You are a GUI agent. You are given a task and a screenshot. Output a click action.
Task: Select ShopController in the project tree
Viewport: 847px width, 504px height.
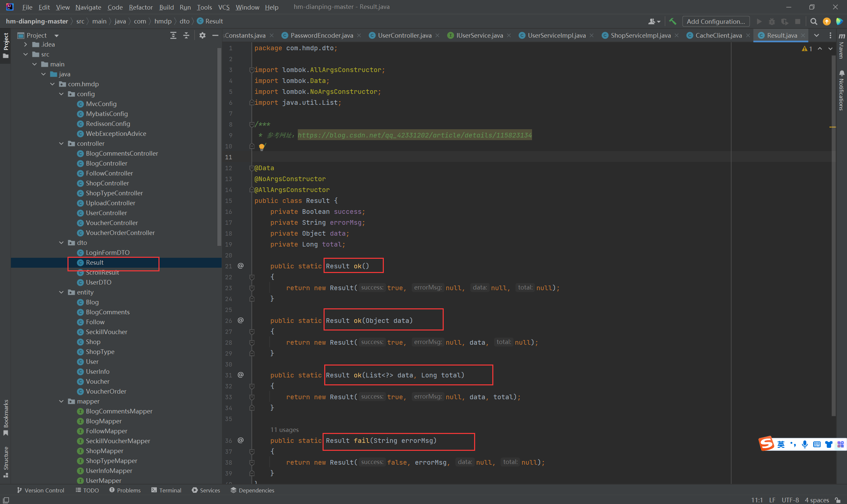click(107, 183)
